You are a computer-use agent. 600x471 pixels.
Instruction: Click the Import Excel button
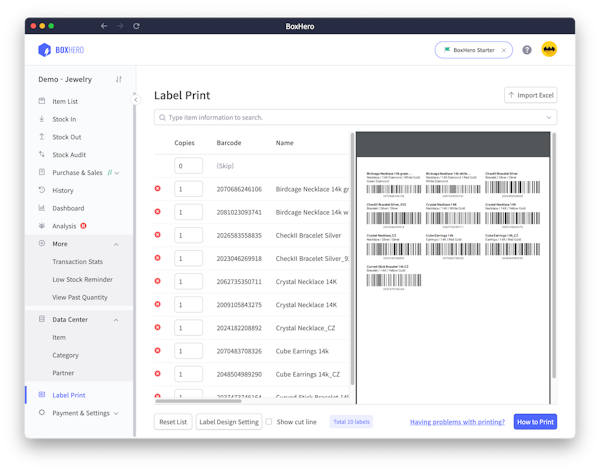click(531, 95)
